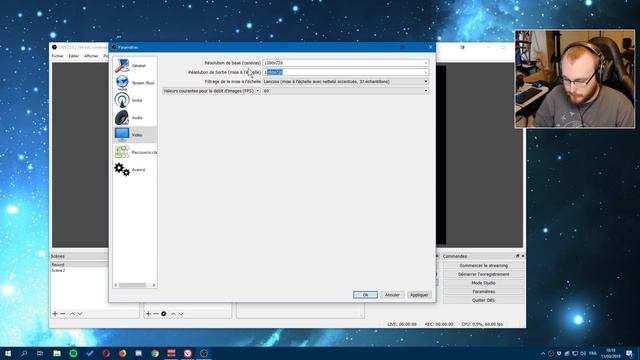Open the Windows notification center
The image size is (640, 360).
point(629,353)
